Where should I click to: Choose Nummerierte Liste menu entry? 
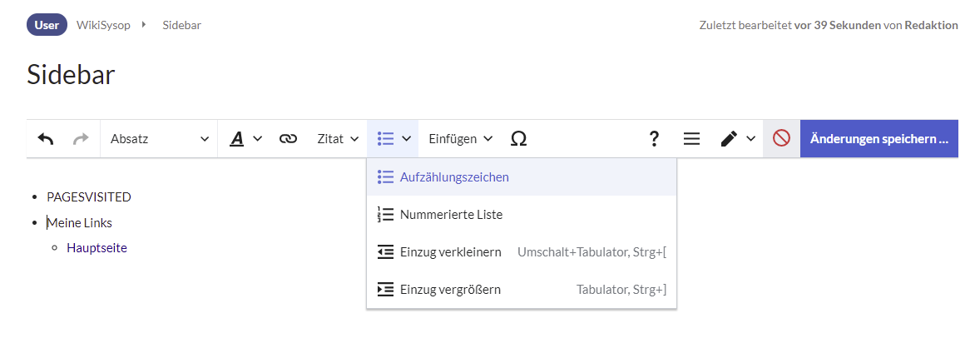click(522, 215)
